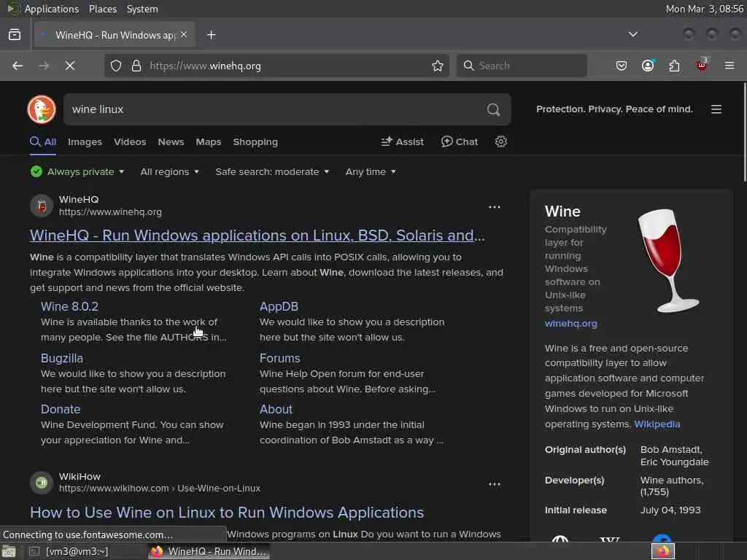Viewport: 747px width, 560px height.
Task: Open the Extensions puzzle icon
Action: coord(674,66)
